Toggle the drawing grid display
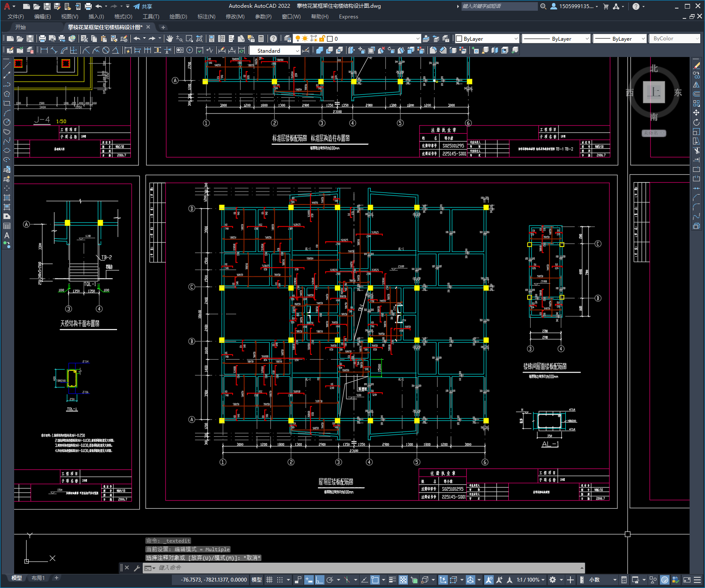 point(269,580)
